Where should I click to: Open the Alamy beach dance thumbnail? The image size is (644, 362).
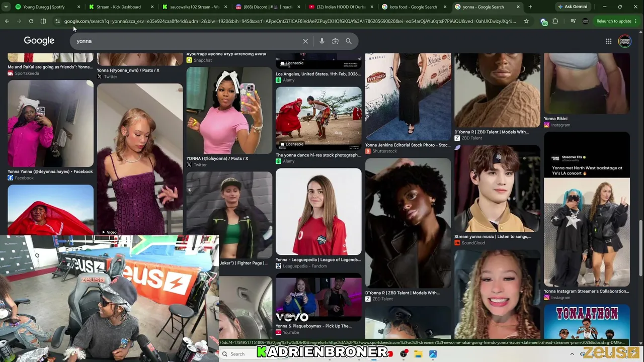coord(318,119)
